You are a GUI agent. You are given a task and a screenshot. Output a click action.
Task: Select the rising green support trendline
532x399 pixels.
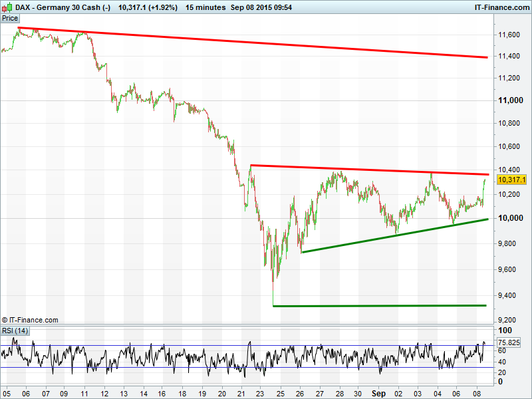point(394,236)
